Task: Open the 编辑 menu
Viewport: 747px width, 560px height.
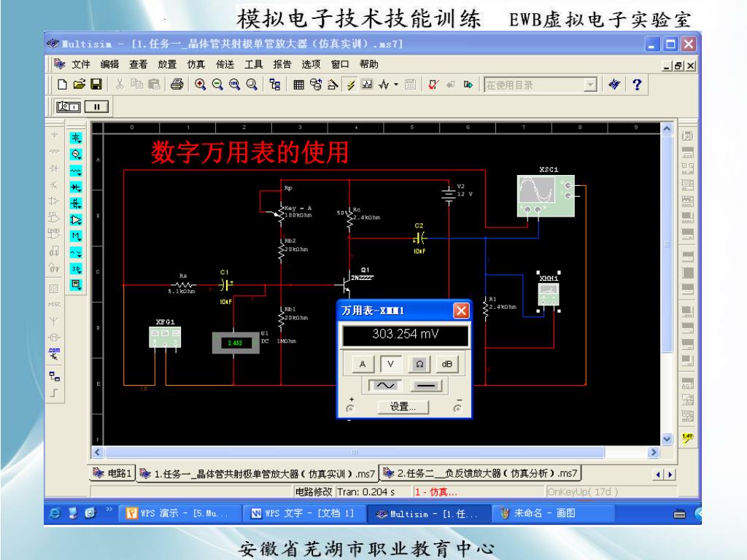Action: pos(109,64)
